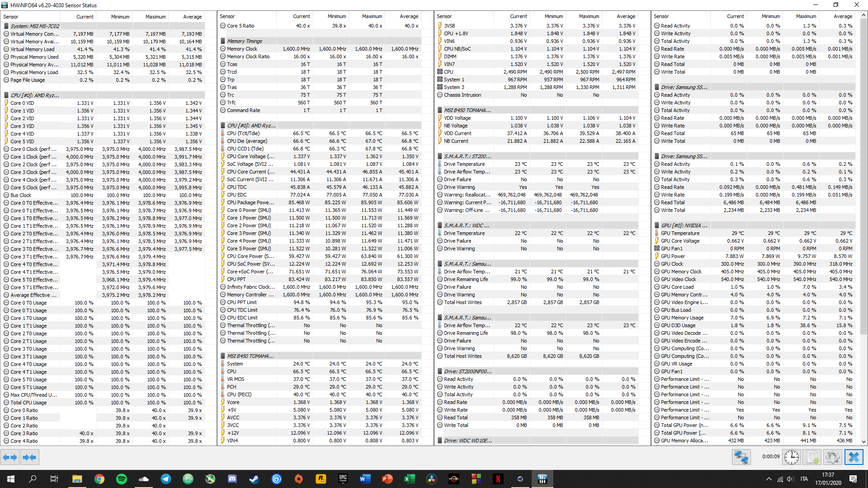Select the Core 5 Ratio row
This screenshot has height=488, width=868.
tap(321, 26)
